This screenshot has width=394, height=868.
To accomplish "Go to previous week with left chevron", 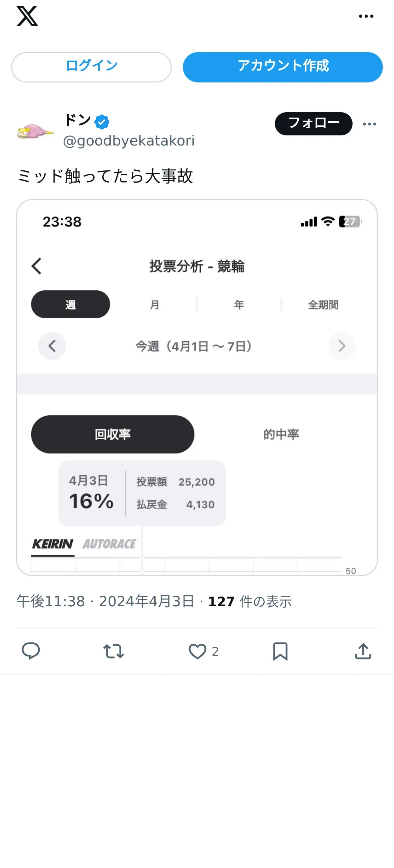I will coord(52,346).
